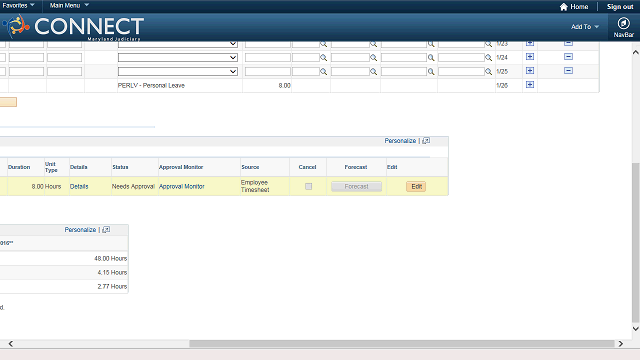
Task: Open the time code dropdown in 1/25 row
Action: click(x=178, y=71)
